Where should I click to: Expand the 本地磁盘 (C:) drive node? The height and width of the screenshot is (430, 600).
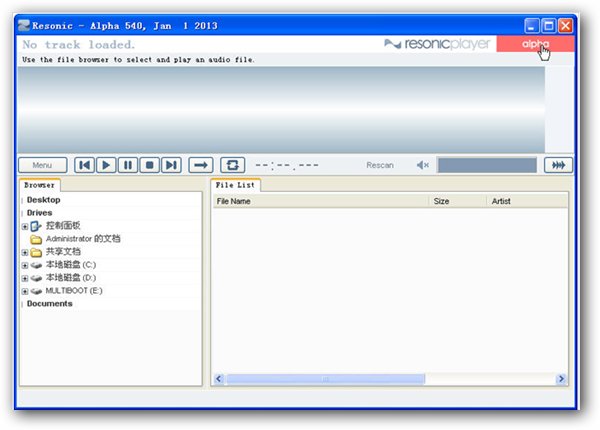coord(25,265)
